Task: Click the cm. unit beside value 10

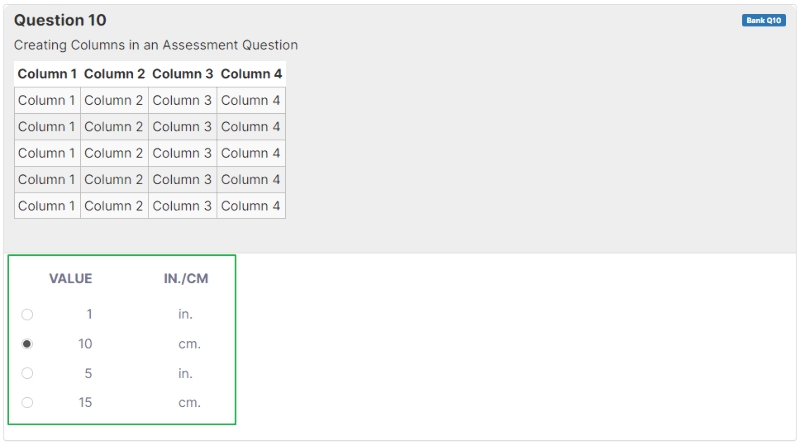Action: [189, 344]
